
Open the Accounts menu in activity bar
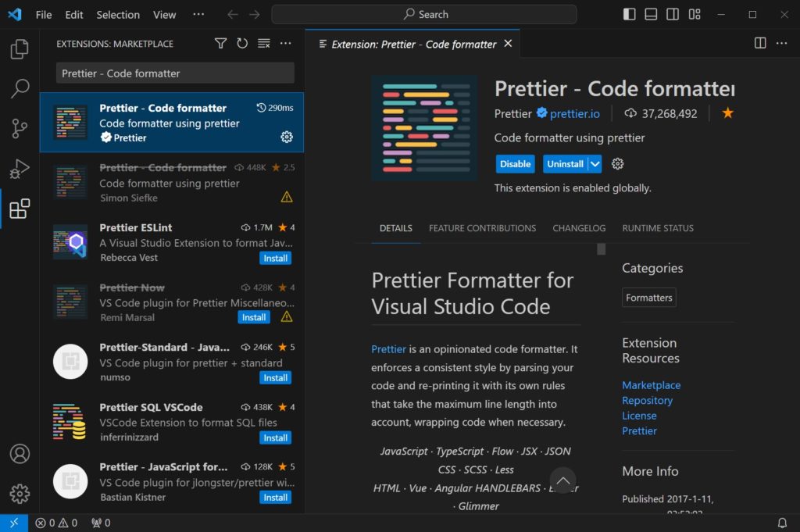tap(20, 453)
